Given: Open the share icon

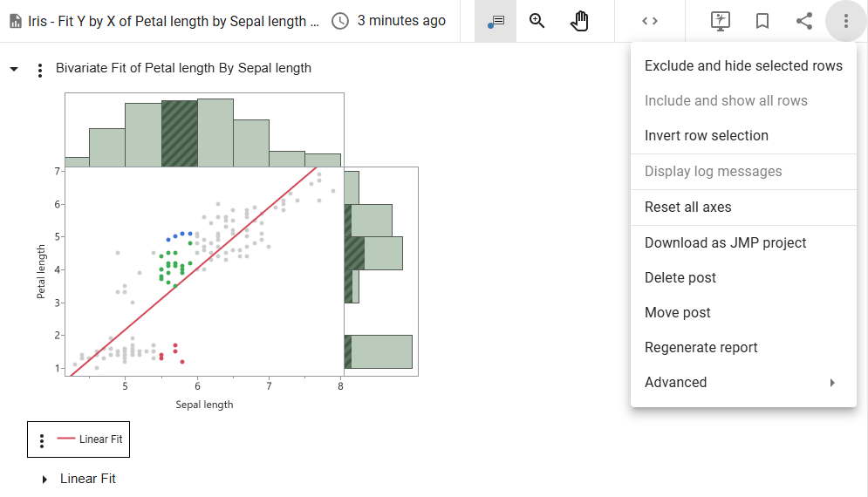Looking at the screenshot, I should point(804,21).
